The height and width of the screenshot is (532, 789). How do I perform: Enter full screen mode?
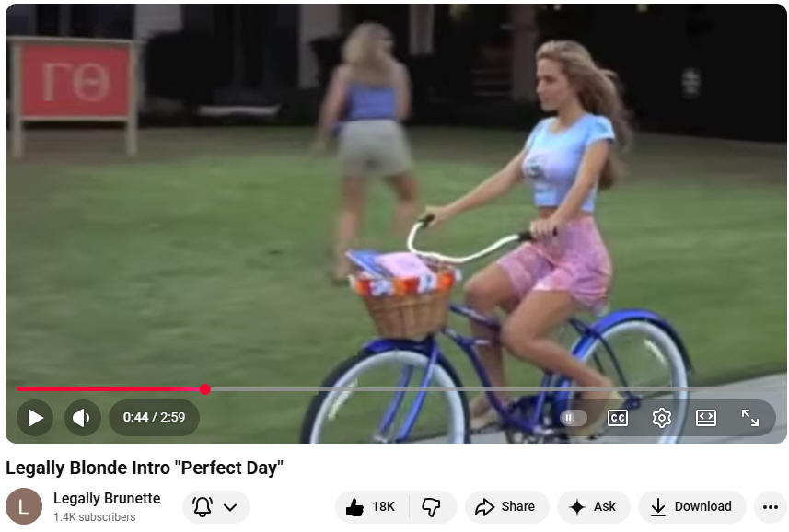pyautogui.click(x=749, y=418)
